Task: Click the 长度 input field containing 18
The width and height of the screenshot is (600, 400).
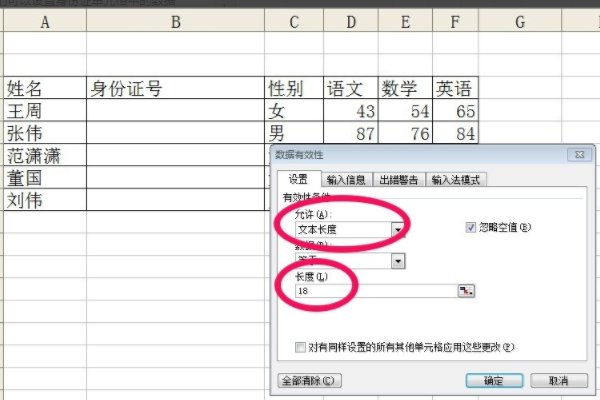Action: pyautogui.click(x=376, y=291)
